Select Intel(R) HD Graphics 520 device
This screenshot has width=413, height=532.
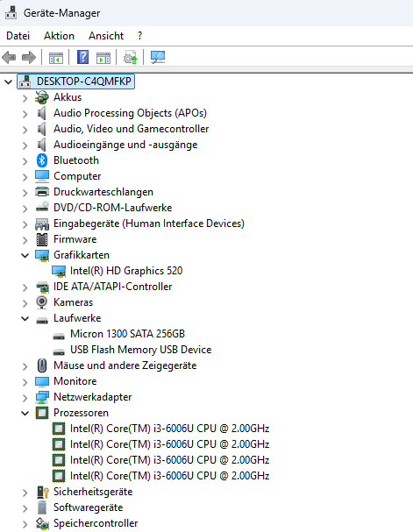(126, 271)
